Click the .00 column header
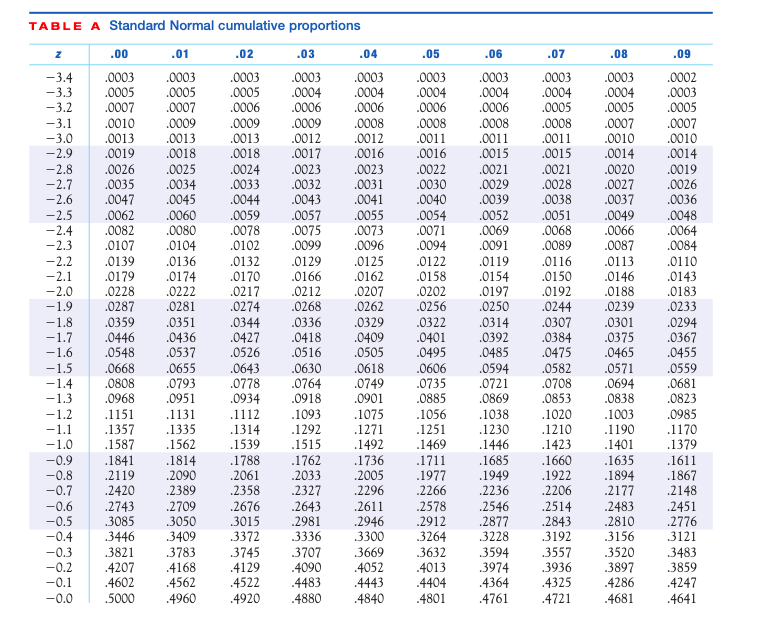This screenshot has height=623, width=768. click(x=119, y=54)
